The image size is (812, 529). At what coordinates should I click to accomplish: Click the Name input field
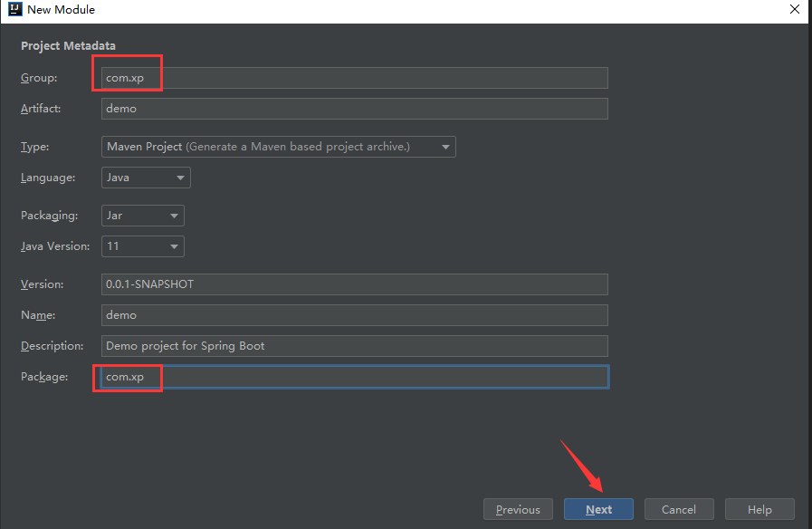tap(354, 315)
